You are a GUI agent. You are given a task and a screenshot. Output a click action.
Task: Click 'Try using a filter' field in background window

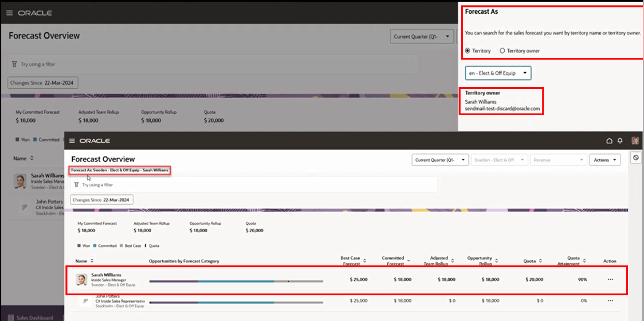(x=214, y=64)
